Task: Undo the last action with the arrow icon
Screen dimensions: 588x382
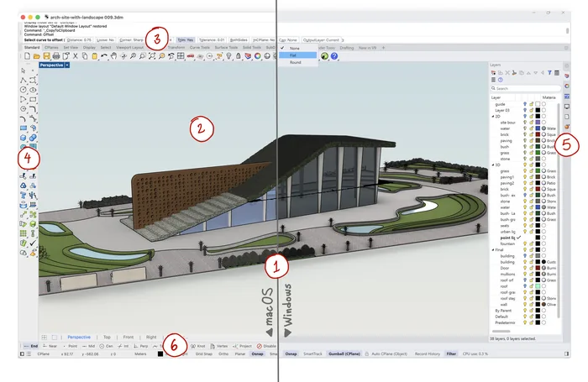Action: (104, 56)
